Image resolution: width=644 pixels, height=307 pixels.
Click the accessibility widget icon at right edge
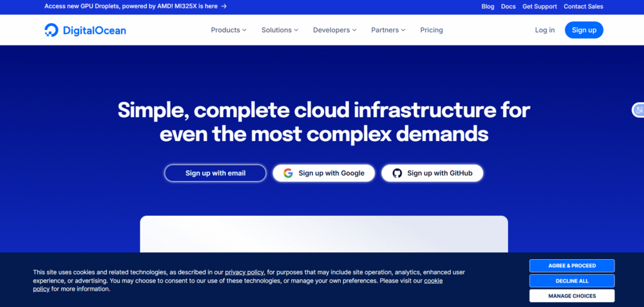coord(638,110)
